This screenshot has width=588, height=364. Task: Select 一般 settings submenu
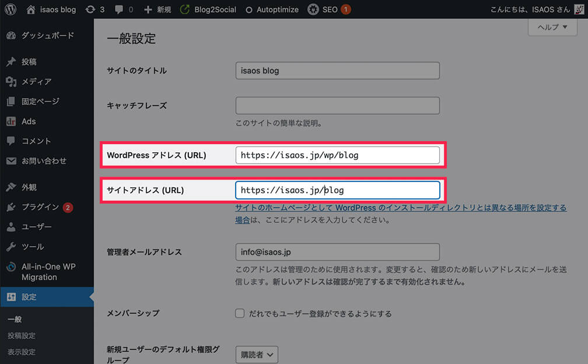[15, 320]
